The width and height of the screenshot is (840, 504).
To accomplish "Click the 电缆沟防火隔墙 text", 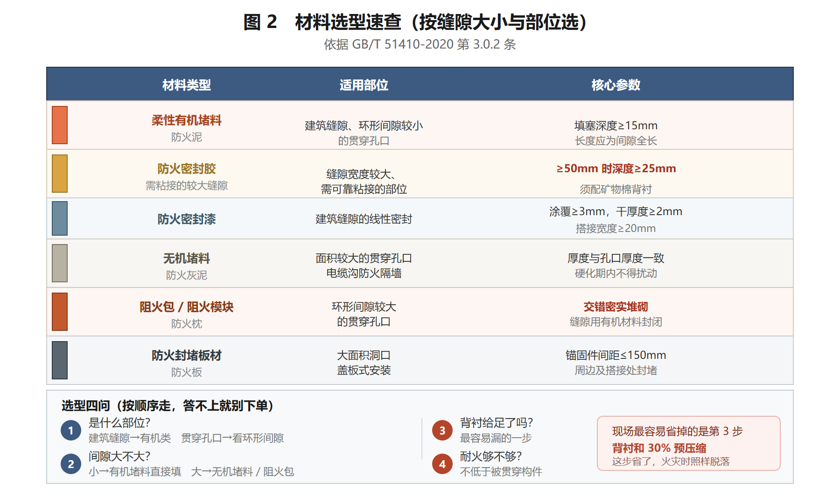I will click(364, 273).
